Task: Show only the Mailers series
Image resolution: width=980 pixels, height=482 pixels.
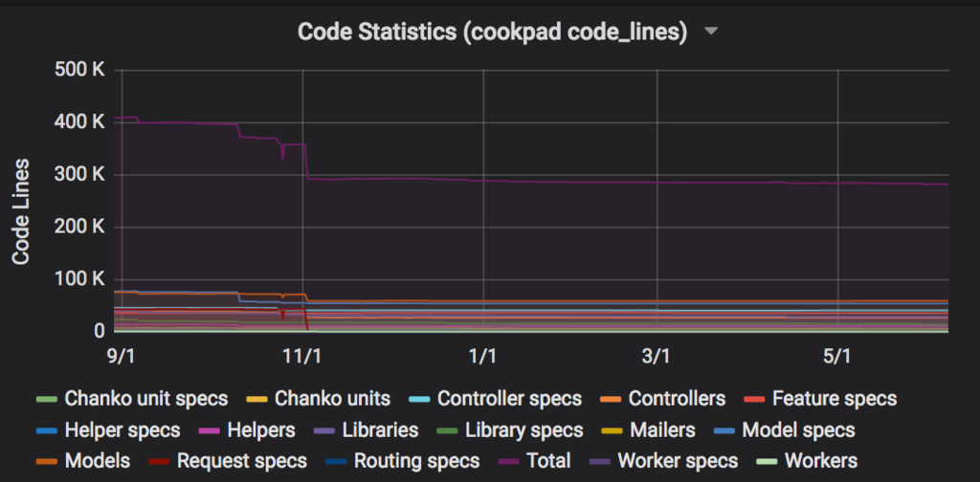Action: pyautogui.click(x=662, y=430)
